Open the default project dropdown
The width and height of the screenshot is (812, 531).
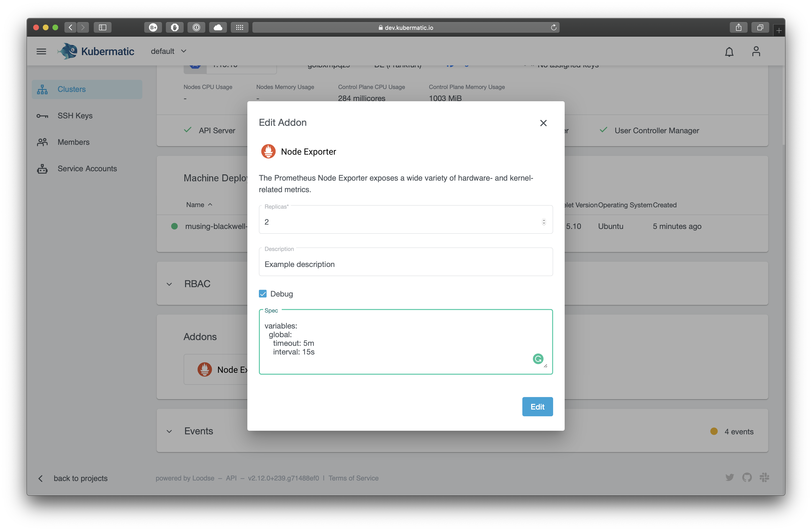click(x=169, y=51)
